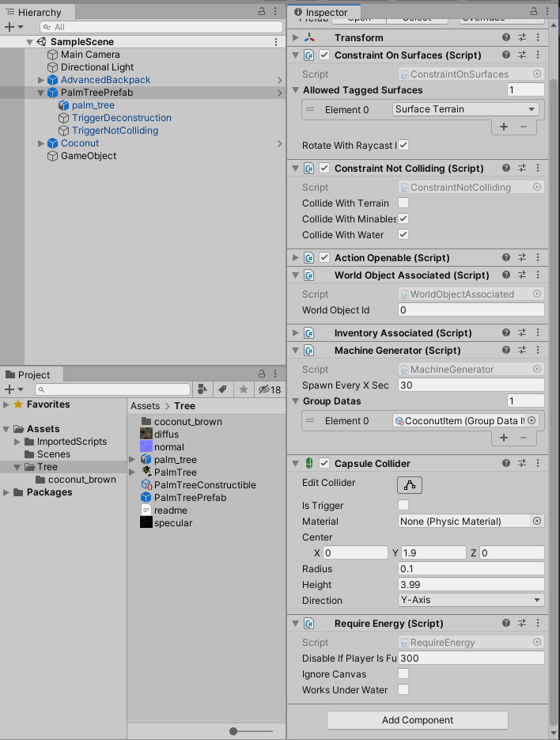Open help for Machine Generator script
This screenshot has height=740, width=560.
505,350
